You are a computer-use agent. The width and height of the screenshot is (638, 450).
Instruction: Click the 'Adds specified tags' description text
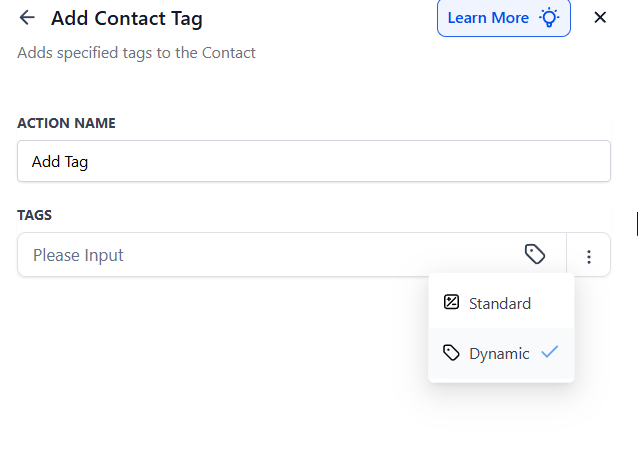click(136, 52)
